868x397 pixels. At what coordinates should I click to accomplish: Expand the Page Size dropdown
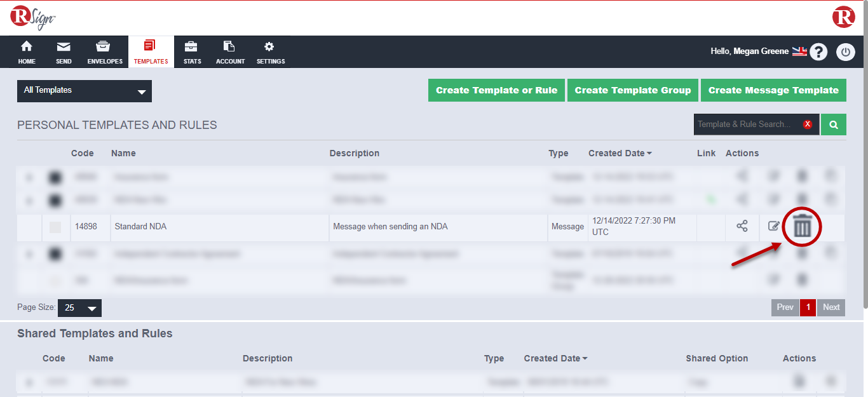click(79, 308)
